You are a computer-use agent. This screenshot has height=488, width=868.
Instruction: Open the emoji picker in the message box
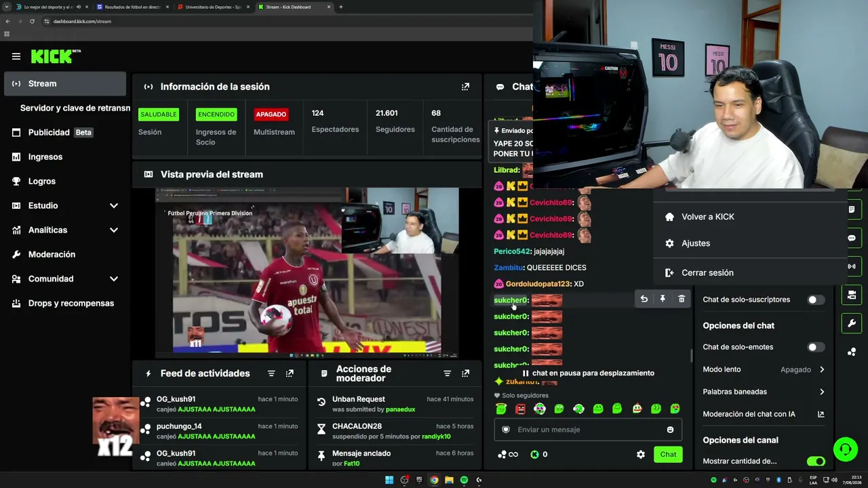pos(670,430)
